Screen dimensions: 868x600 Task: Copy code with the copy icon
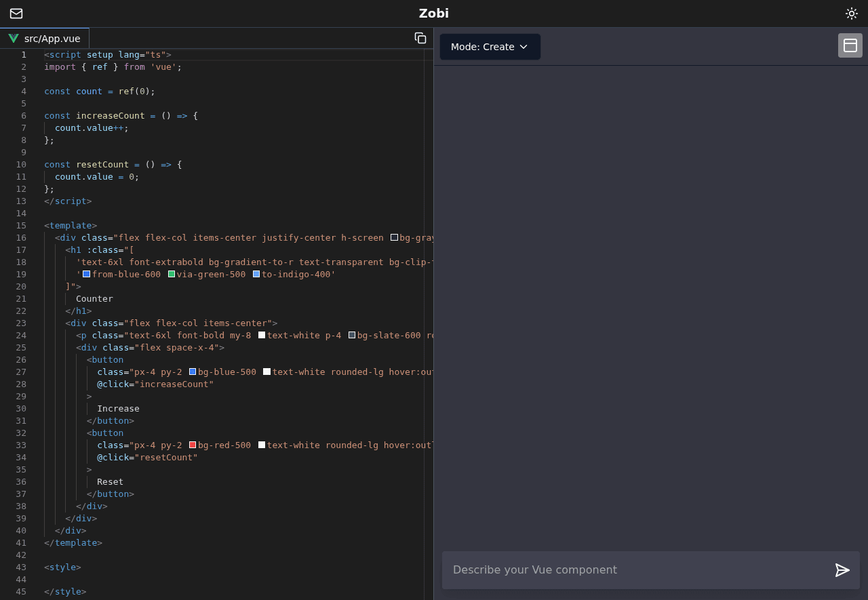click(420, 38)
